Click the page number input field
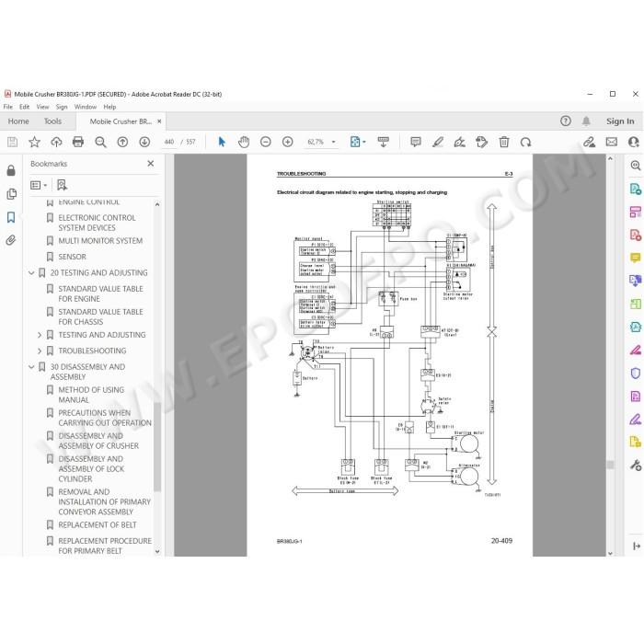The image size is (644, 644). tap(168, 142)
